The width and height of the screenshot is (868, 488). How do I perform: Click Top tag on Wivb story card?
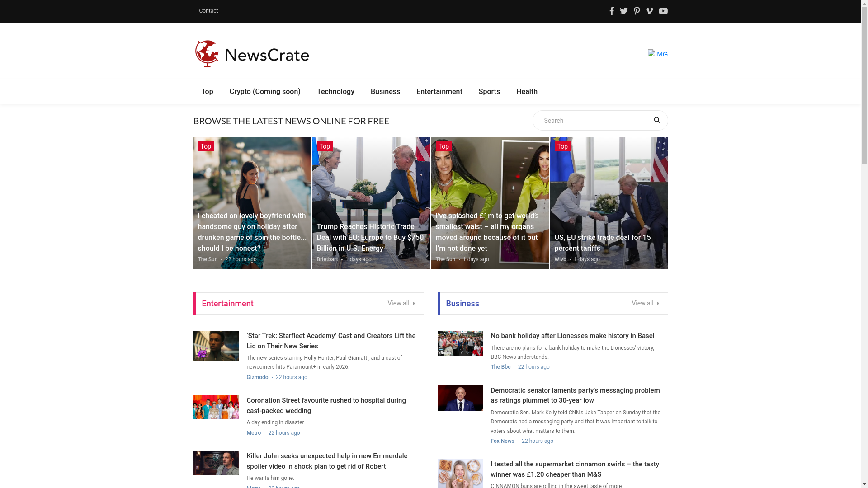coord(562,146)
